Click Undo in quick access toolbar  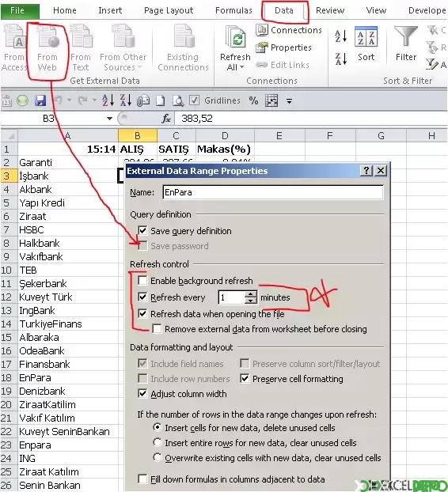pos(59,100)
